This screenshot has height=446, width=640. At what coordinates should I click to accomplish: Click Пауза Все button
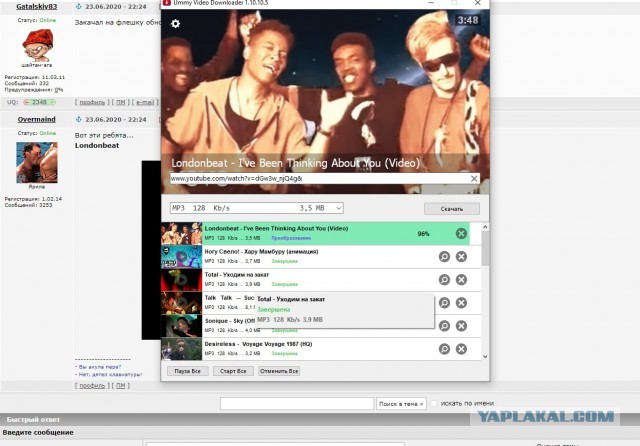point(188,371)
